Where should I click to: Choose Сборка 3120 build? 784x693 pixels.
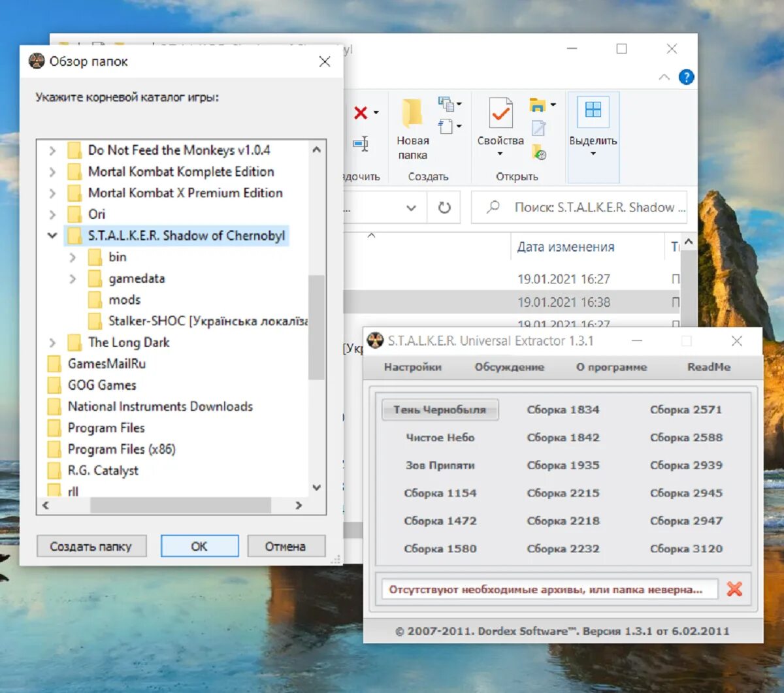pyautogui.click(x=686, y=549)
